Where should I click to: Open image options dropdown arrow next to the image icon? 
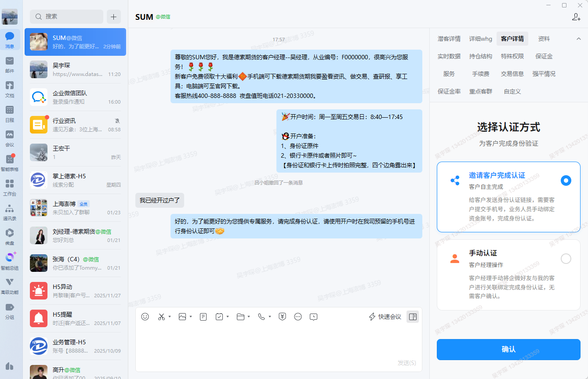191,317
